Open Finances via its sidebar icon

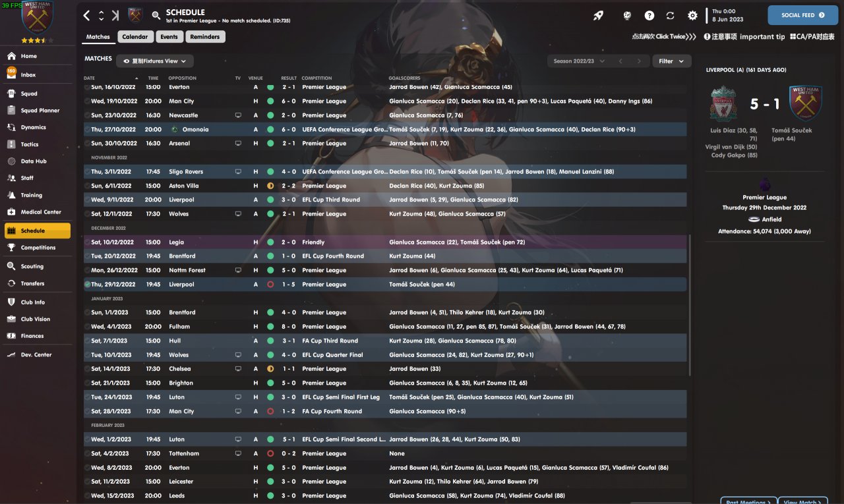coord(11,336)
